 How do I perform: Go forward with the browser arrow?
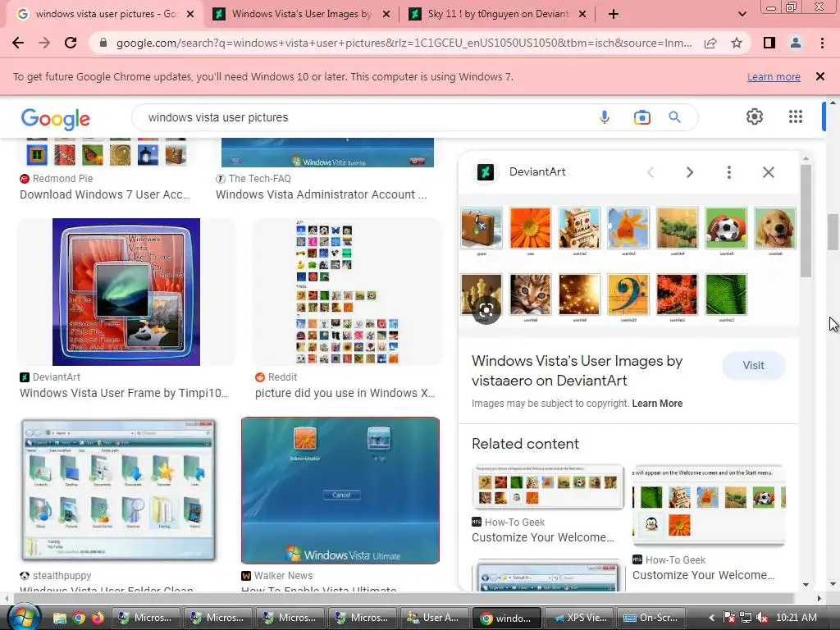tap(44, 43)
